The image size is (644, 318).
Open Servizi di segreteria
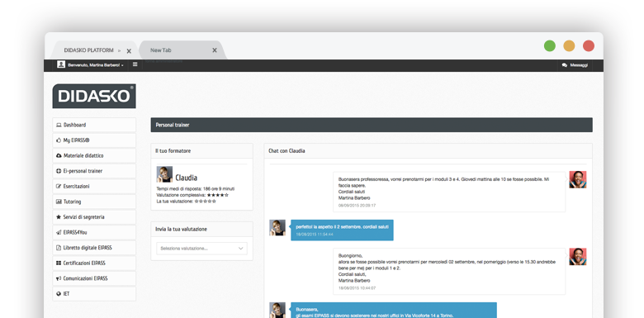(94, 217)
